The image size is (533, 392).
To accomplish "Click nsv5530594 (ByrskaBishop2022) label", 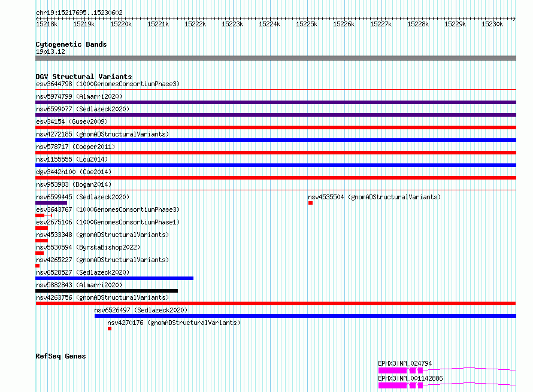I will [x=88, y=247].
